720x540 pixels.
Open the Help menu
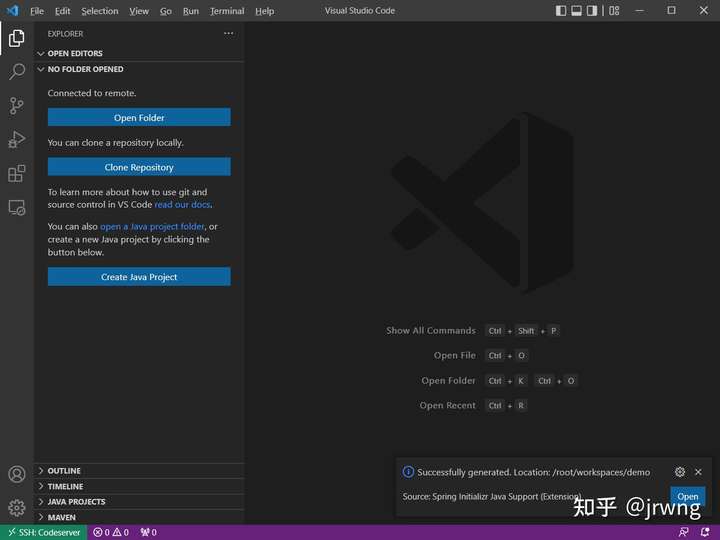tap(264, 11)
